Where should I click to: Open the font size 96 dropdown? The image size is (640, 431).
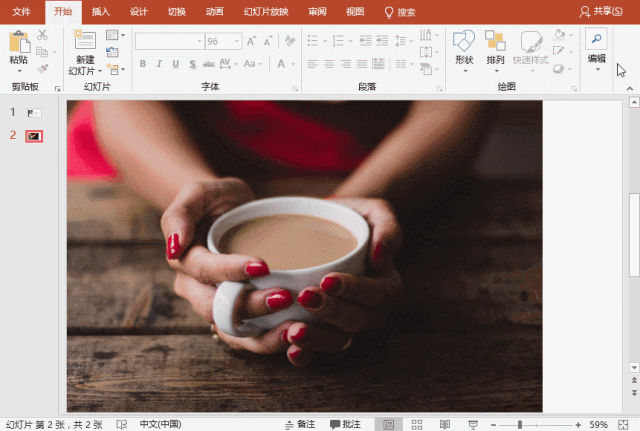click(236, 41)
